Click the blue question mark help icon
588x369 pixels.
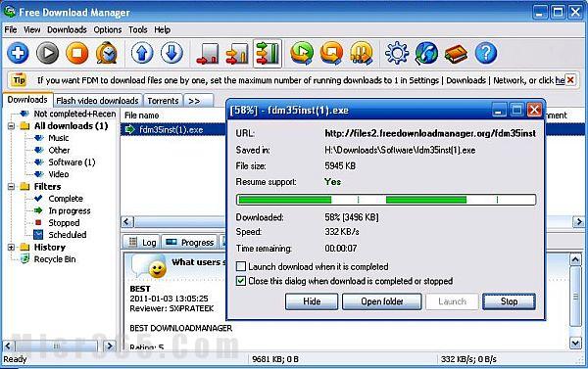coord(486,53)
